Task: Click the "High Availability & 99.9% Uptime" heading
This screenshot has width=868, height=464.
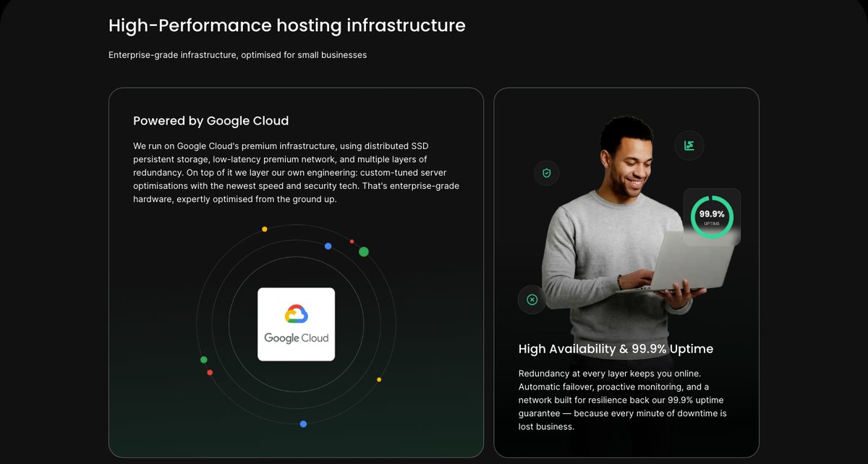Action: (x=616, y=349)
